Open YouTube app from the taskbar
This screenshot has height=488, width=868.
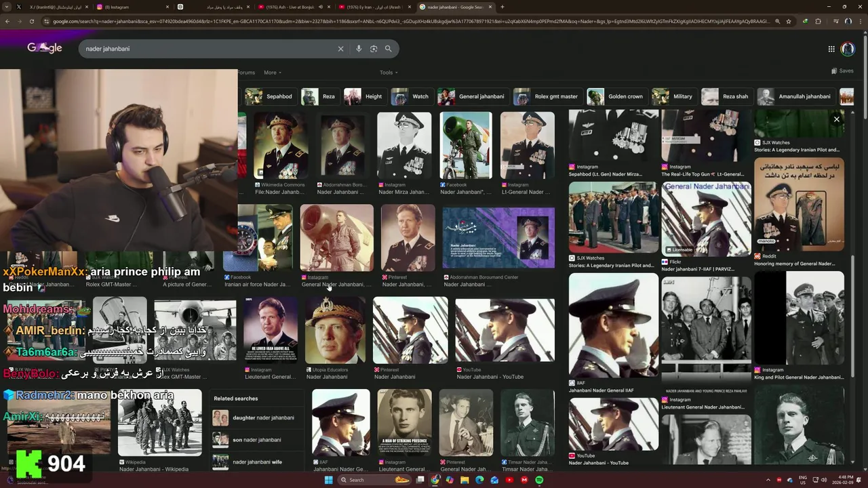coord(509,480)
